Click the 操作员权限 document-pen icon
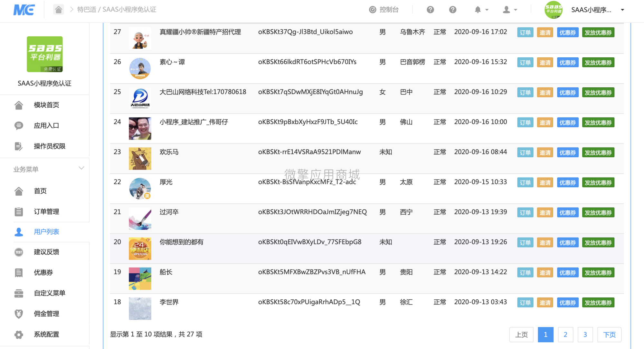644x349 pixels. (x=19, y=146)
